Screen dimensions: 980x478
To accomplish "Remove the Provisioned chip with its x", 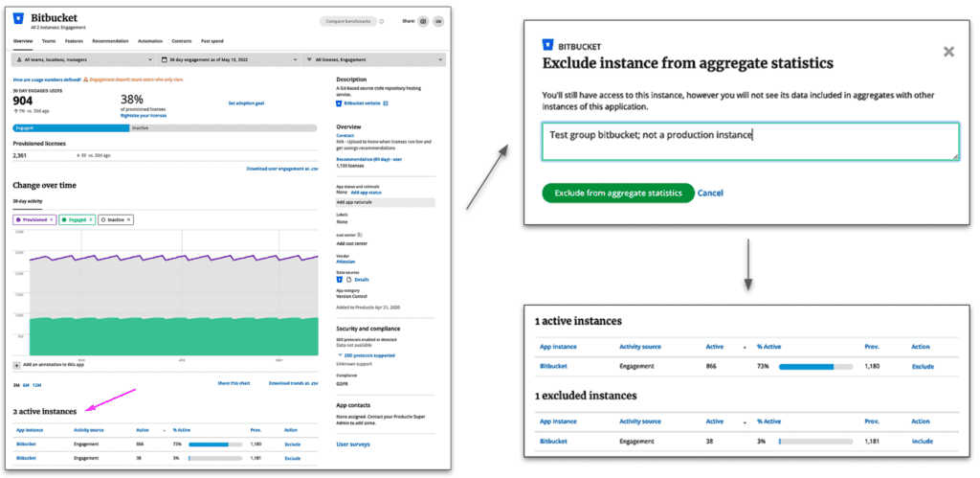I will coord(52,219).
